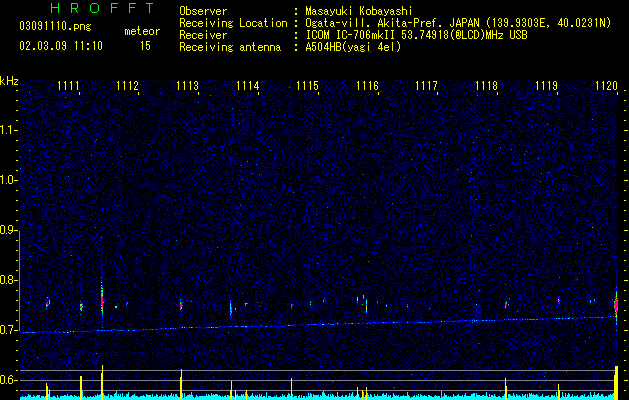The height and width of the screenshot is (400, 629).
Task: Click the 1120 time marker
Action: [606, 86]
